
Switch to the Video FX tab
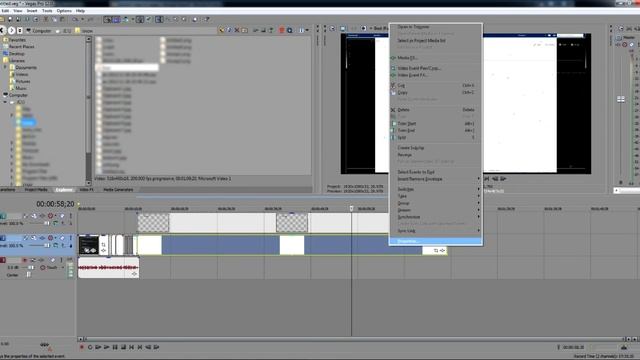coord(87,190)
